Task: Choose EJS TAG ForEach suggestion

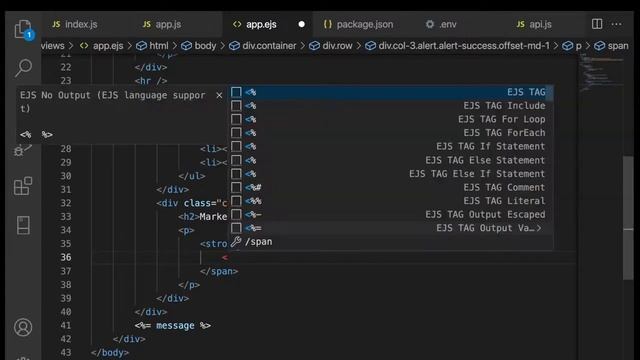Action: tap(391, 133)
